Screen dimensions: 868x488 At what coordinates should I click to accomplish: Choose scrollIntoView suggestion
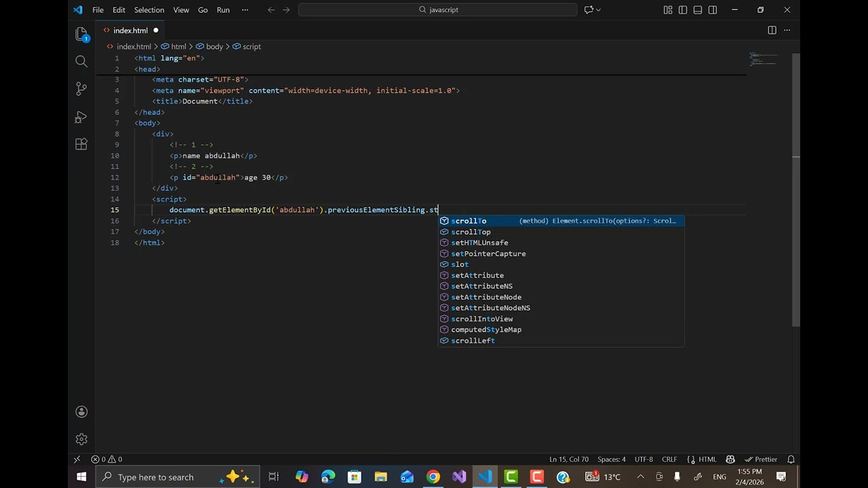(x=561, y=319)
